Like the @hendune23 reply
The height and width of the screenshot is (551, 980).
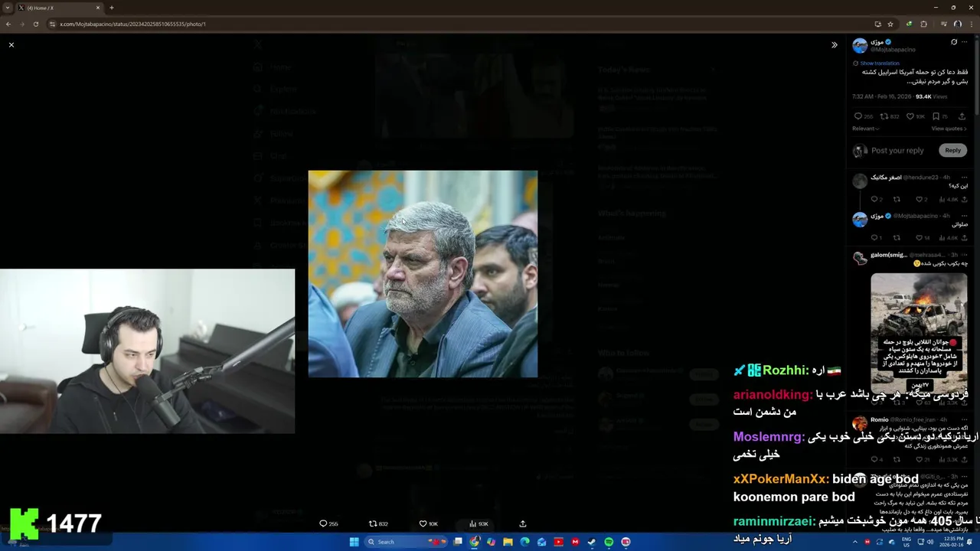(x=920, y=200)
